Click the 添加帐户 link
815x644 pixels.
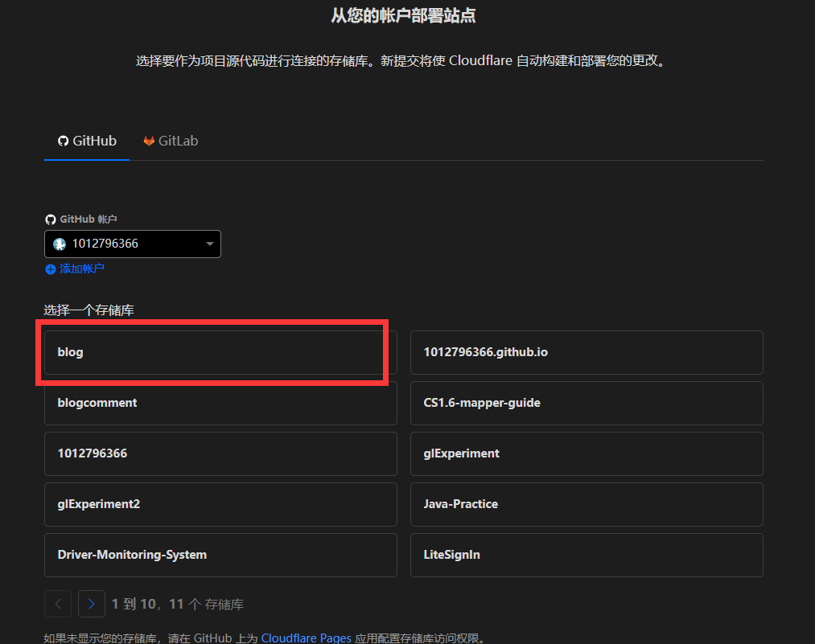click(x=81, y=269)
